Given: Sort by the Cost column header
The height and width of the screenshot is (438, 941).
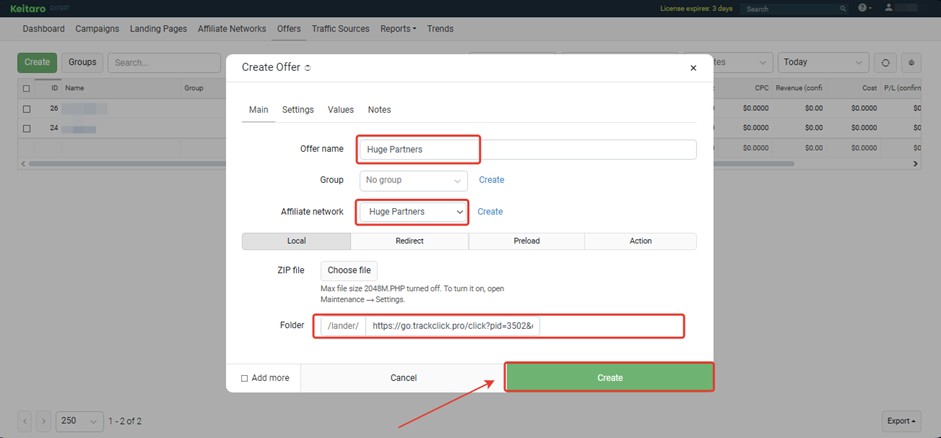Looking at the screenshot, I should pyautogui.click(x=869, y=88).
